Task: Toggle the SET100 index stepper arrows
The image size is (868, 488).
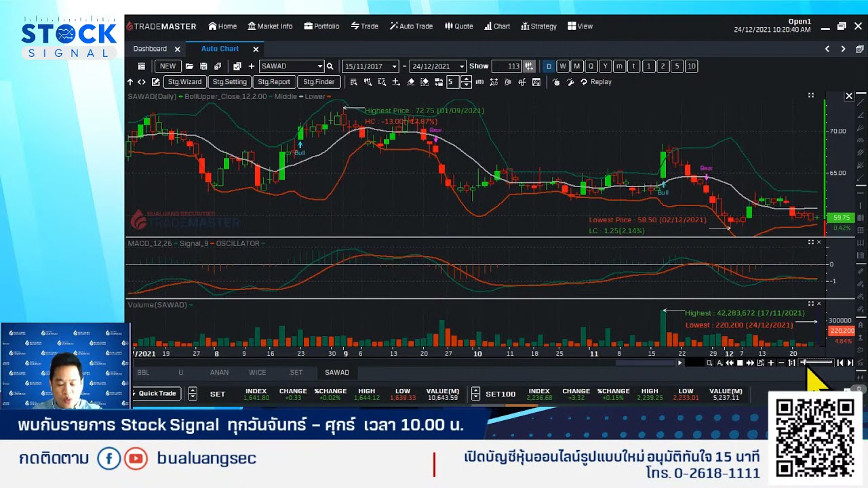Action: (475, 394)
